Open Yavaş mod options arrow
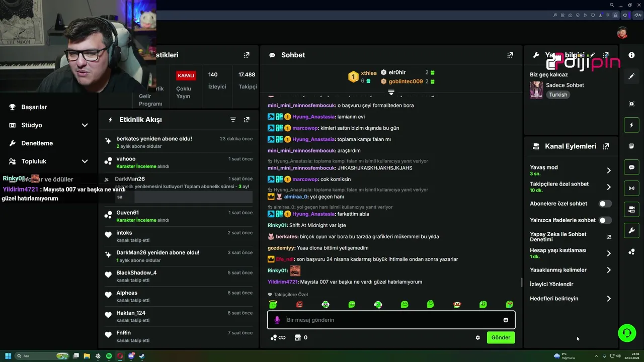Screen dimensions: 644x362 [609, 170]
